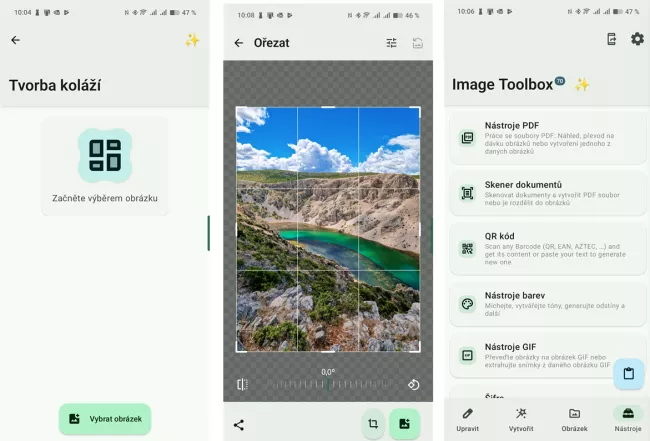Tap the version badge by the Image Toolbox title

click(560, 81)
